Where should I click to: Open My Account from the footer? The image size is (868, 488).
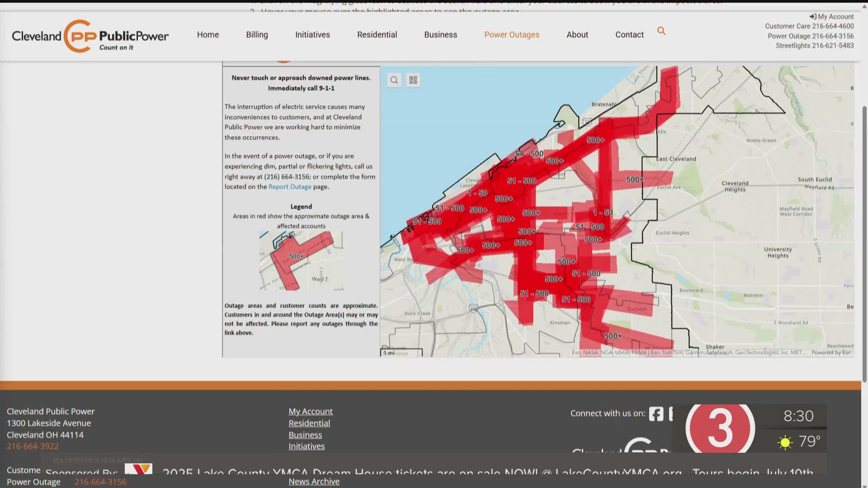pyautogui.click(x=311, y=411)
